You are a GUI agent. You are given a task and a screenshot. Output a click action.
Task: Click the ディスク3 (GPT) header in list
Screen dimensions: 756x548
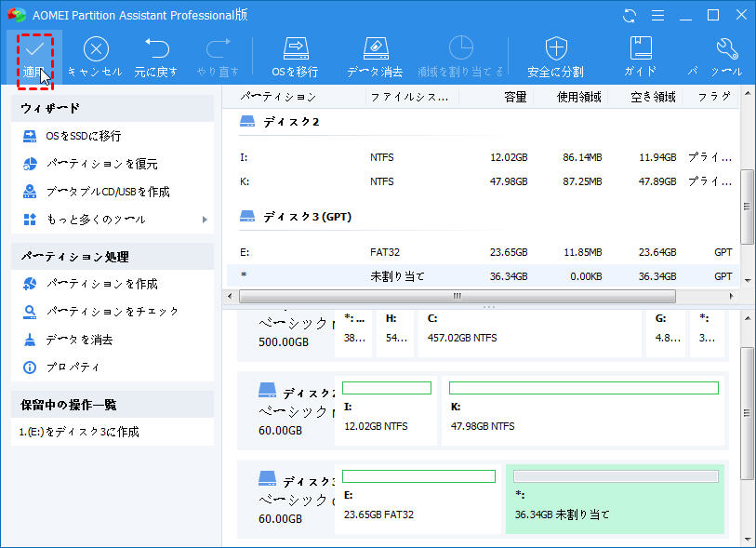click(307, 217)
